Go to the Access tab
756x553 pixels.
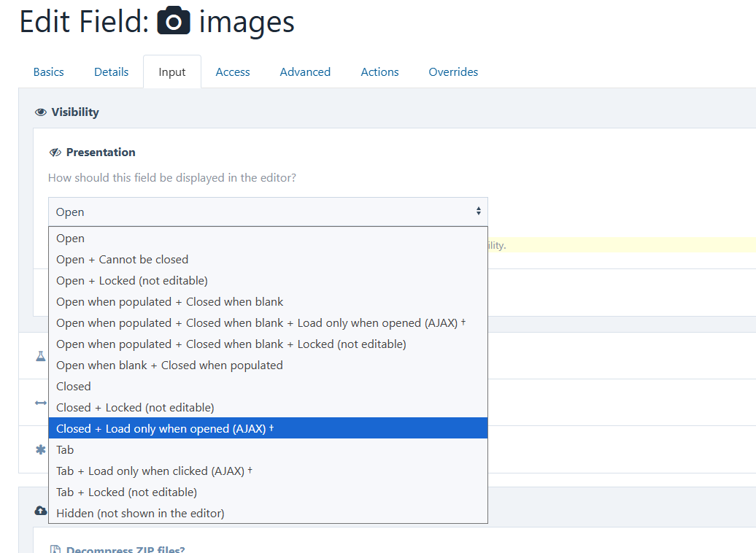coord(233,72)
